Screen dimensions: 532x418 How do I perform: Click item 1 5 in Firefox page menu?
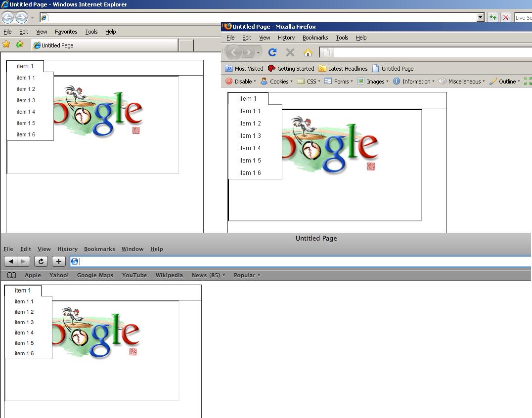250,161
